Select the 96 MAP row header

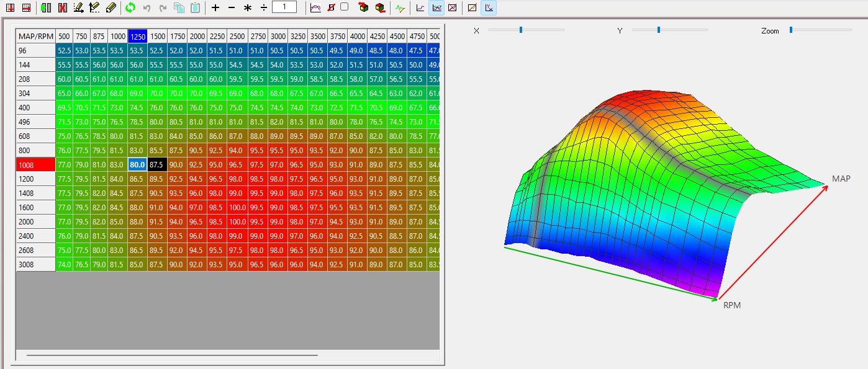pyautogui.click(x=35, y=51)
